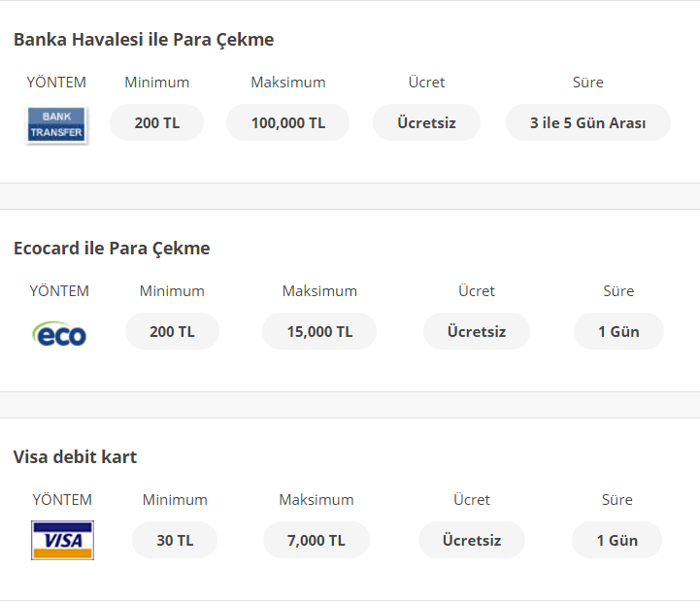Click the 200 TL minimum for bank transfer
Viewport: 700px width, 601px height.
click(x=156, y=123)
